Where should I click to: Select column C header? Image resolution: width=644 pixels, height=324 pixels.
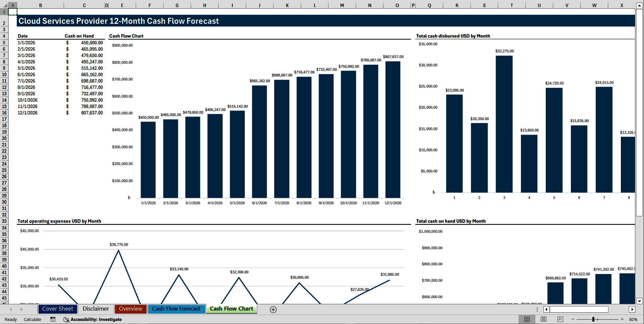[85, 5]
